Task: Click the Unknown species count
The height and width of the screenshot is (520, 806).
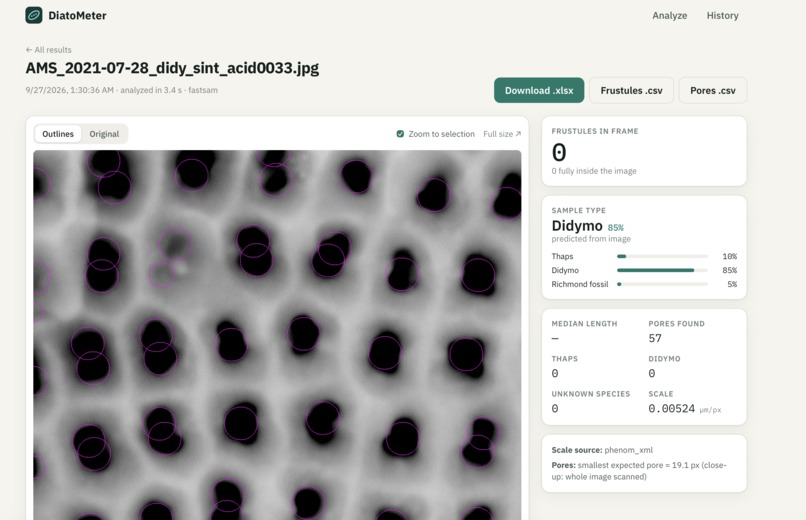Action: coord(555,408)
